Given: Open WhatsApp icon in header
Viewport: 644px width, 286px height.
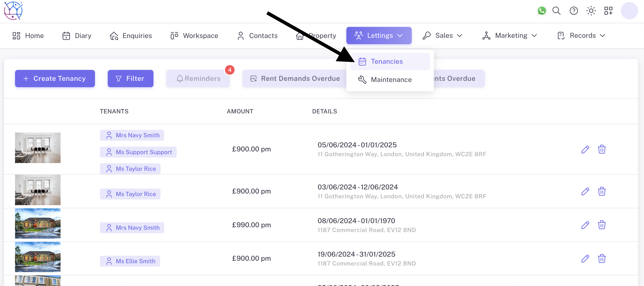Looking at the screenshot, I should point(542,11).
